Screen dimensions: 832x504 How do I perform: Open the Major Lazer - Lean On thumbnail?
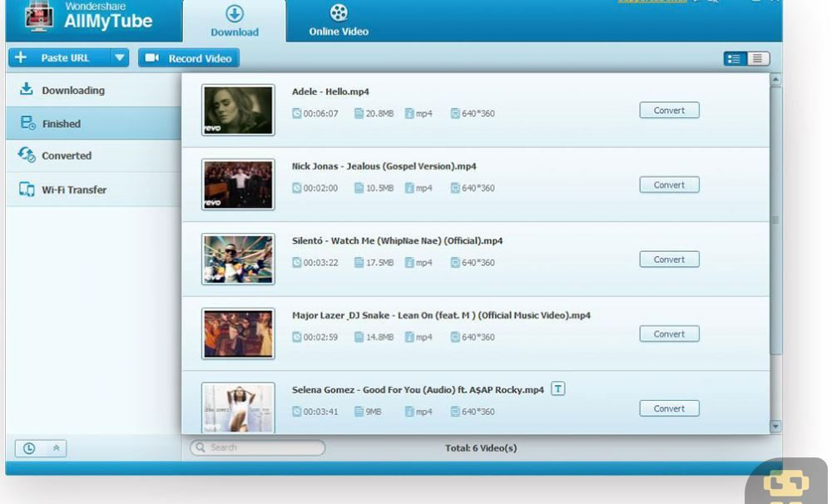point(238,334)
